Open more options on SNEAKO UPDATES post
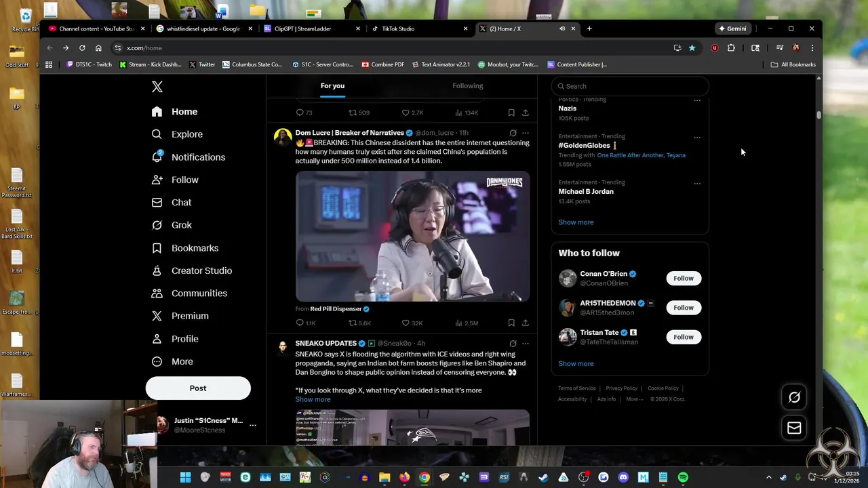Image resolution: width=868 pixels, height=488 pixels. click(525, 344)
